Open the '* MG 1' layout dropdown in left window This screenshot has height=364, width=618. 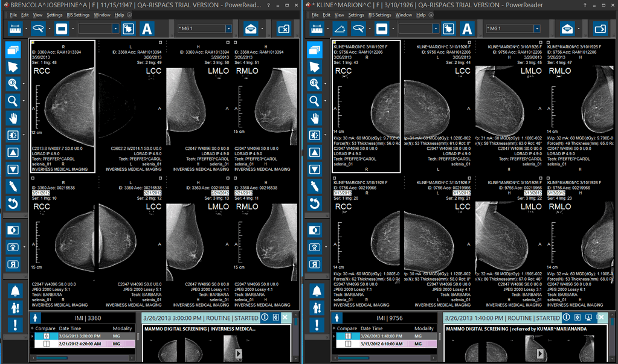pos(228,28)
